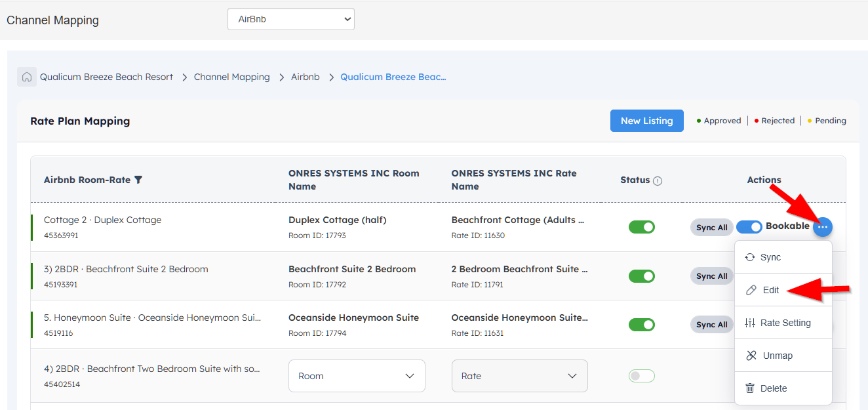Select Sync from the actions menu
This screenshot has width=868, height=410.
pos(783,257)
